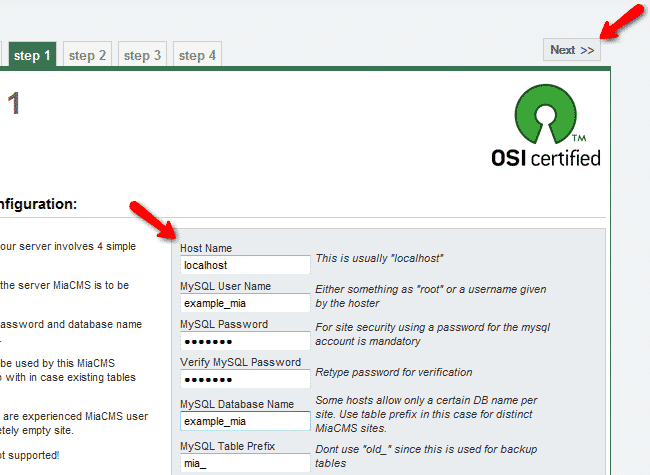Image resolution: width=650 pixels, height=475 pixels.
Task: Focus the Verify MySQL Password field
Action: (x=245, y=380)
